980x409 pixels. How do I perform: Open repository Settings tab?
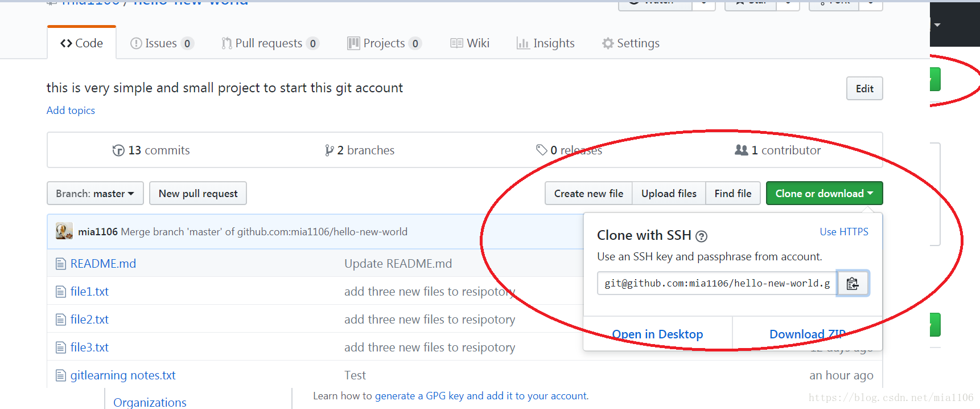pos(631,43)
